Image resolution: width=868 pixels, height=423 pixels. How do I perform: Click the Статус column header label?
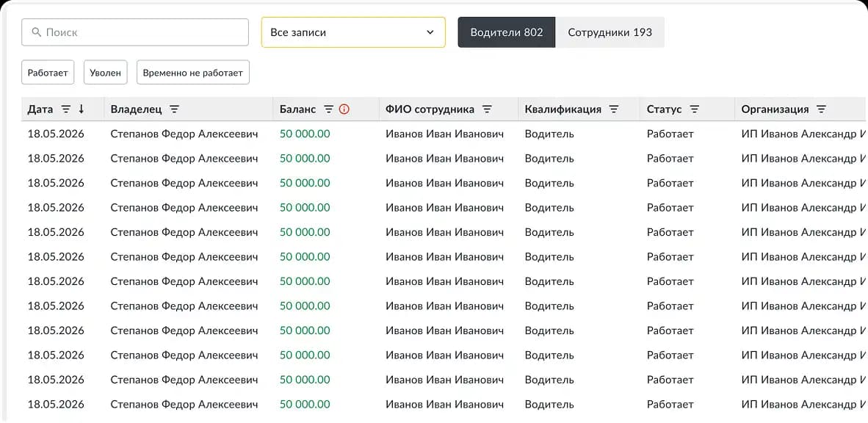665,109
